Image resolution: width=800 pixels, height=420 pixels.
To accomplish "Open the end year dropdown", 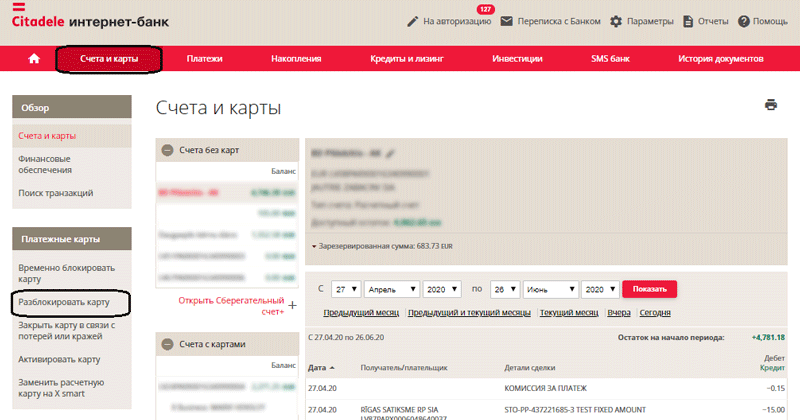I will coord(601,289).
